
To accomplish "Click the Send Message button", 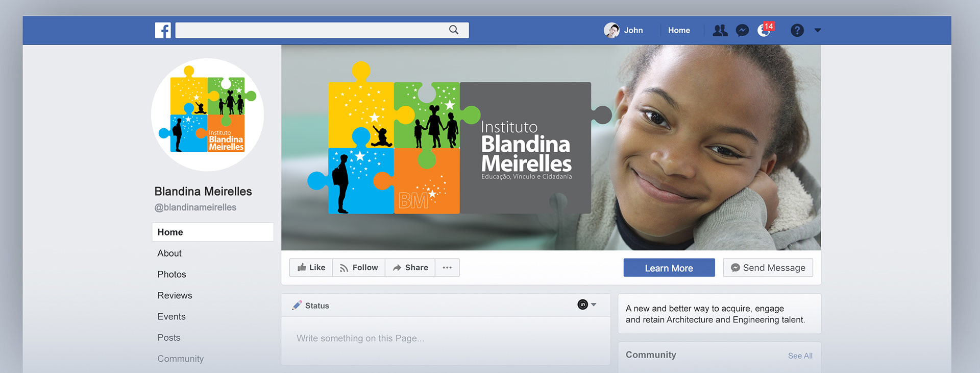I will (768, 268).
